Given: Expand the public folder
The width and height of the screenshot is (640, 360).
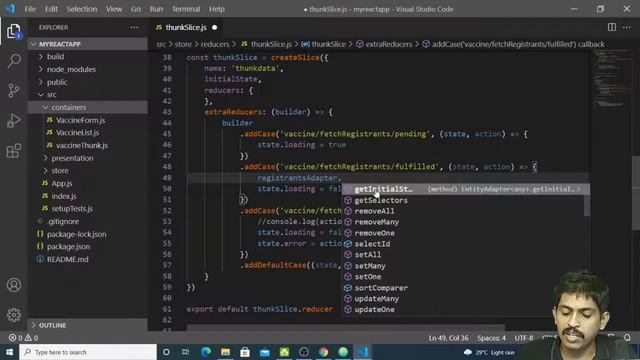Looking at the screenshot, I should (x=88, y=82).
